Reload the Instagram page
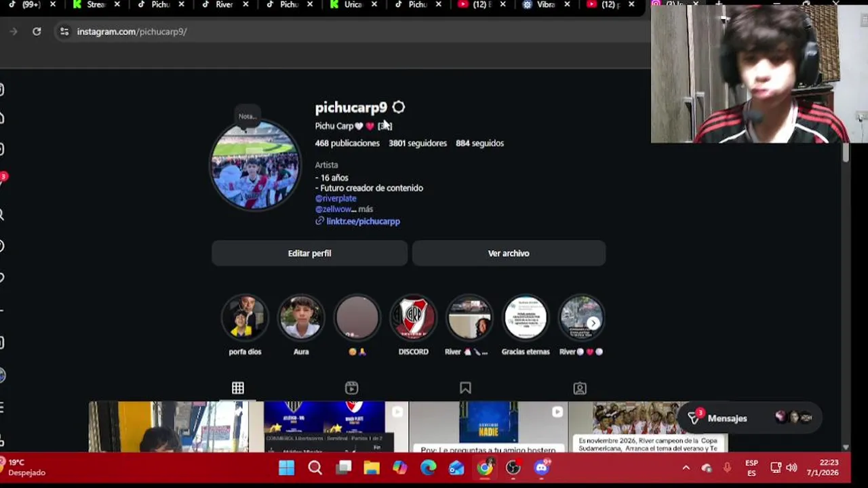The width and height of the screenshot is (868, 488). (37, 31)
